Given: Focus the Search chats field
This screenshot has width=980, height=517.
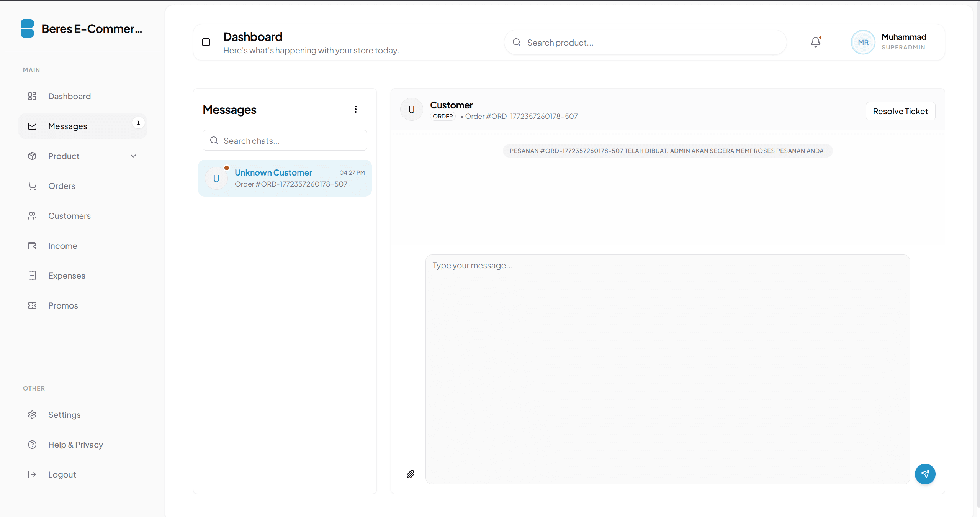Looking at the screenshot, I should click(x=285, y=140).
